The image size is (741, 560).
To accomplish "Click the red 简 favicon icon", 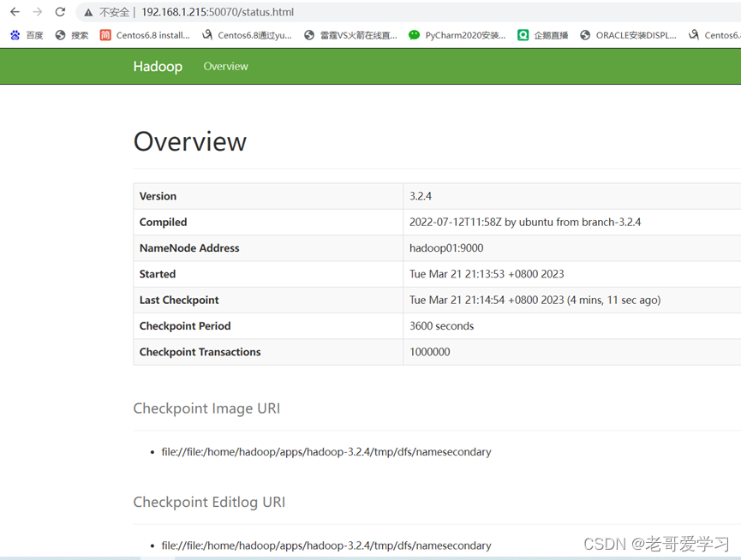I will 105,35.
